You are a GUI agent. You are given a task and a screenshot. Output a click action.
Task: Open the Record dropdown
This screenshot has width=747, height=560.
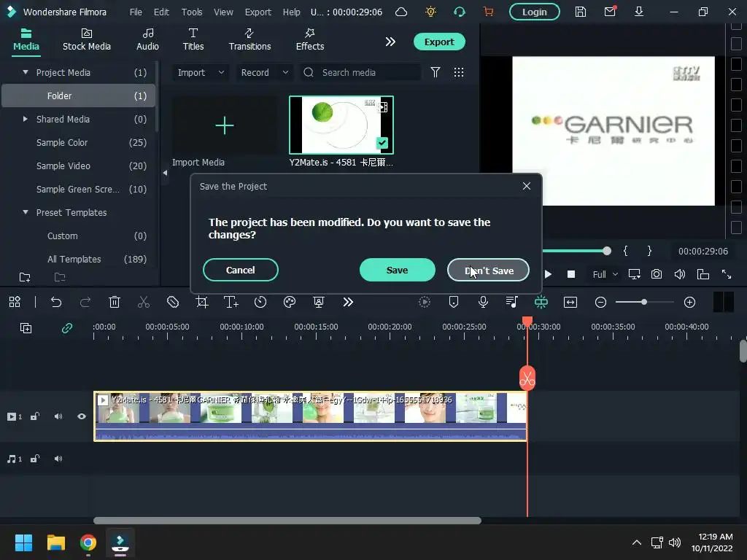264,72
